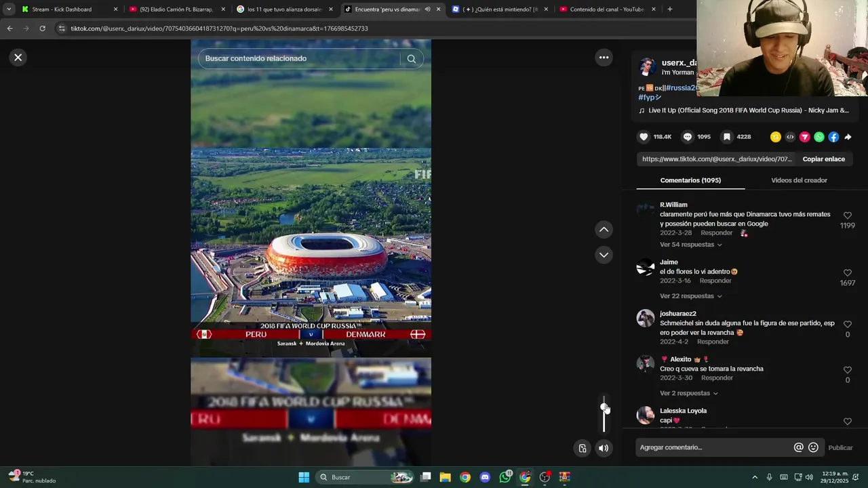Open the Live It Up song link

743,110
